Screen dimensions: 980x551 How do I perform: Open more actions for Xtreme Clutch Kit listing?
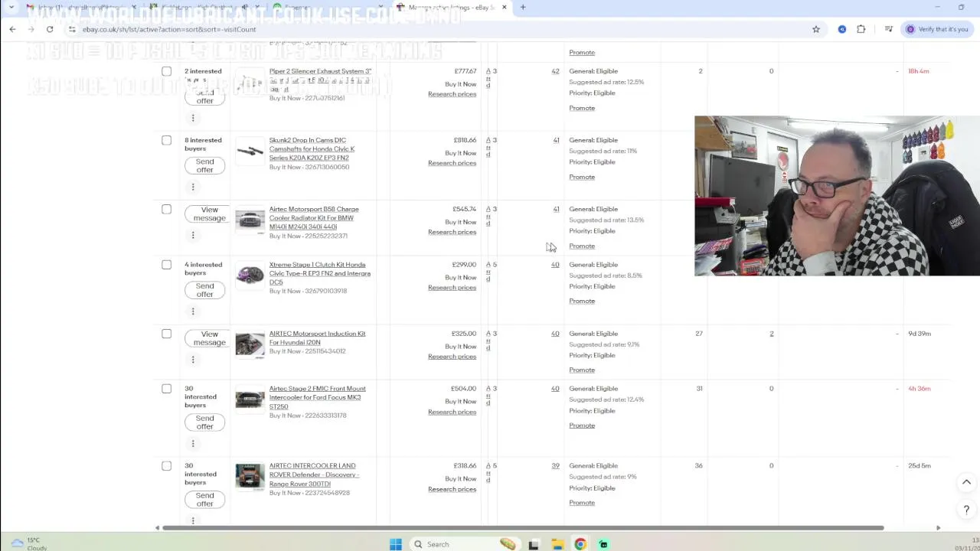193,311
